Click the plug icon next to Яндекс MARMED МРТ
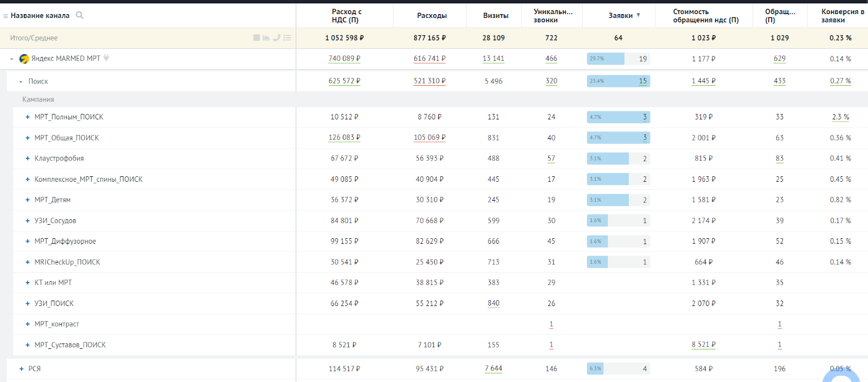 (106, 58)
